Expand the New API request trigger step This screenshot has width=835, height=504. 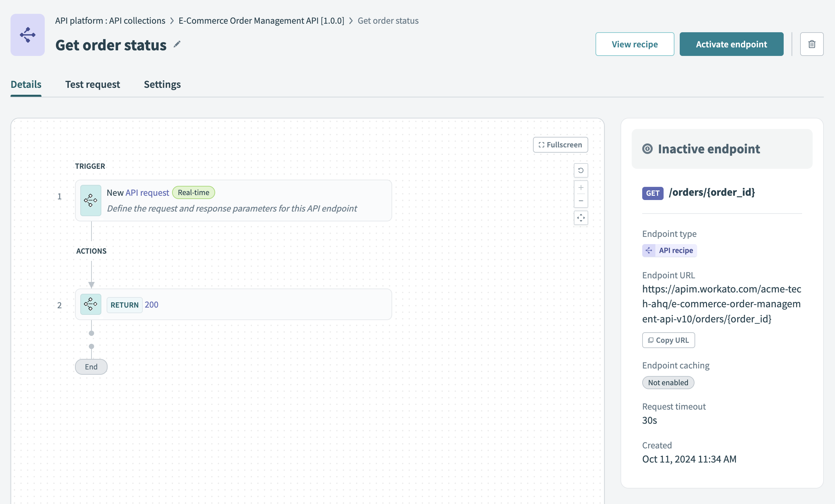(233, 200)
